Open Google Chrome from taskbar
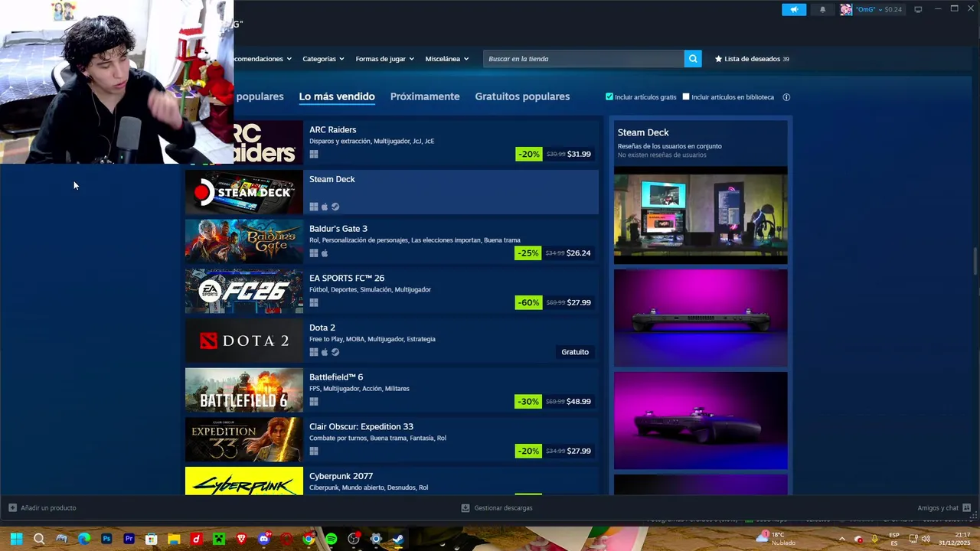This screenshot has height=551, width=980. (309, 539)
